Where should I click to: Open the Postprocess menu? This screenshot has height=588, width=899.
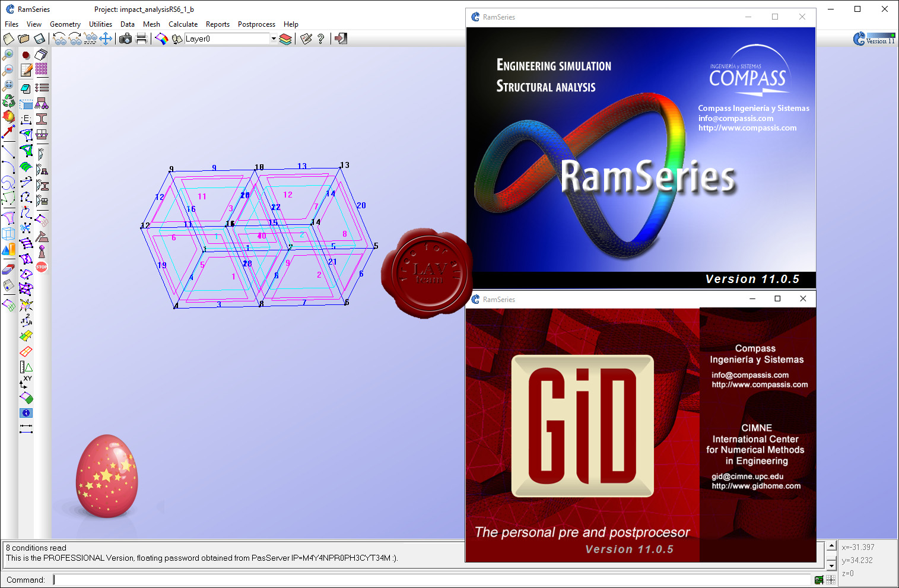point(256,24)
